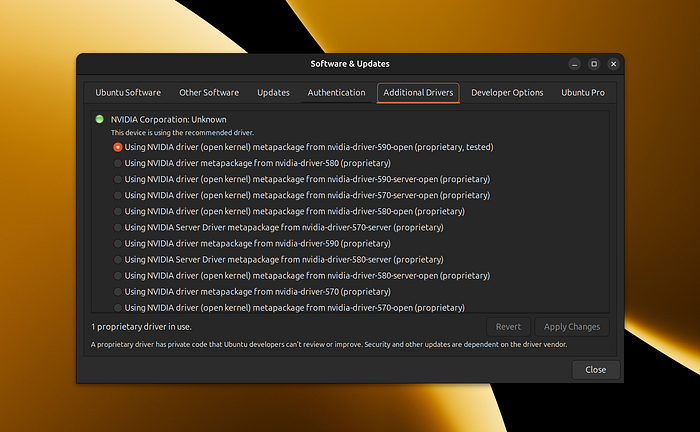Open the Ubuntu Software tab
The image size is (700, 432).
[128, 93]
